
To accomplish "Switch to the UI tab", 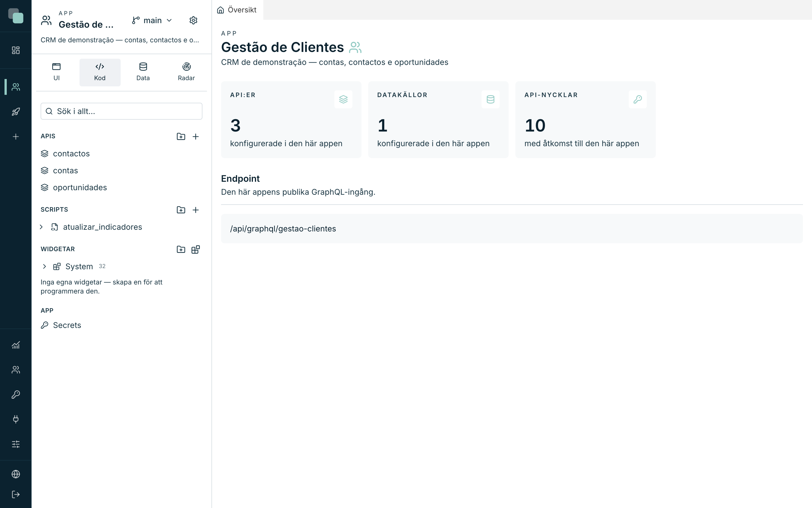I will (x=56, y=72).
